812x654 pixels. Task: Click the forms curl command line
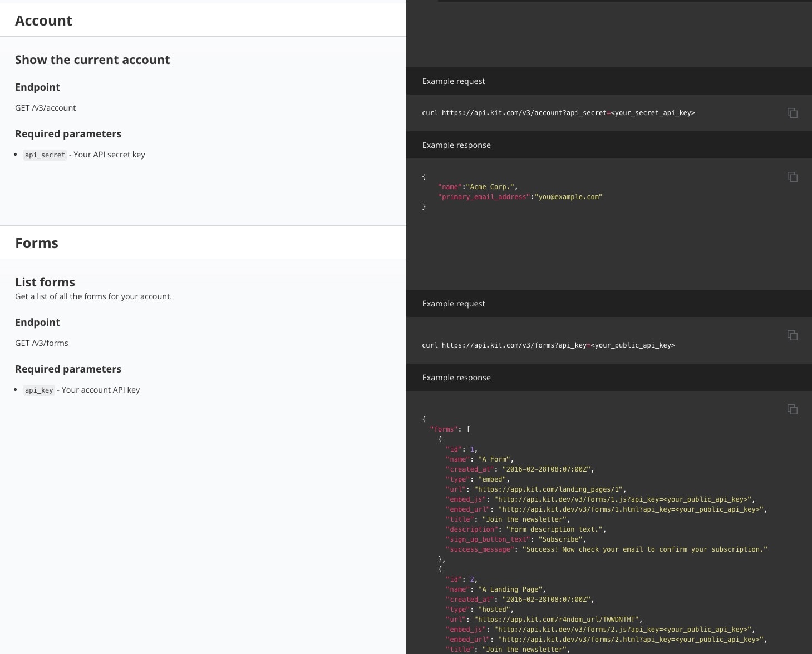(x=548, y=345)
